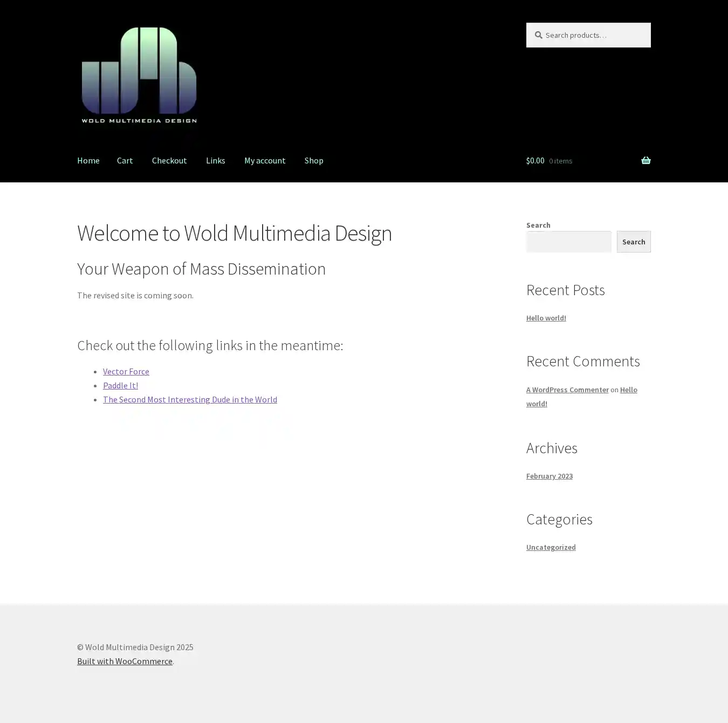Open My account page

(265, 160)
